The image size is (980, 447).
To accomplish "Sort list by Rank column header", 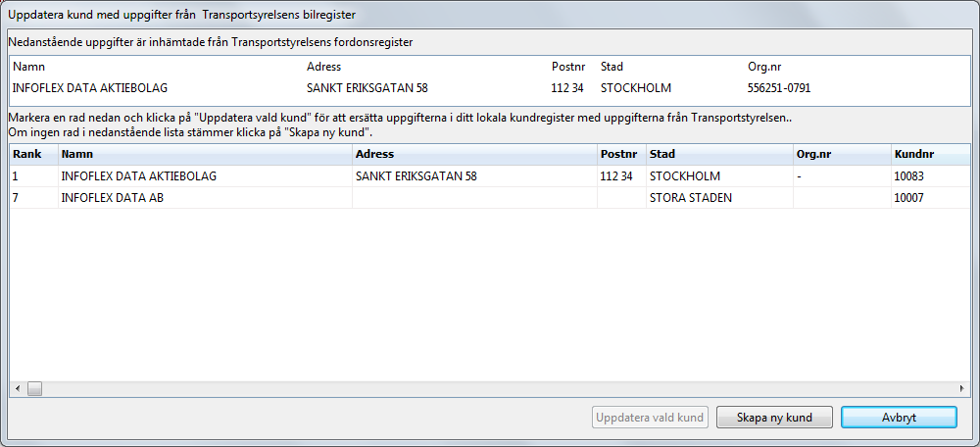I will [33, 155].
